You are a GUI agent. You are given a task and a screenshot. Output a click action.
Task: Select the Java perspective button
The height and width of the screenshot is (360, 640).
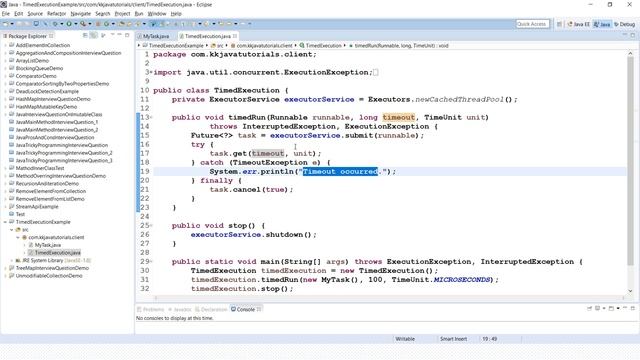602,24
